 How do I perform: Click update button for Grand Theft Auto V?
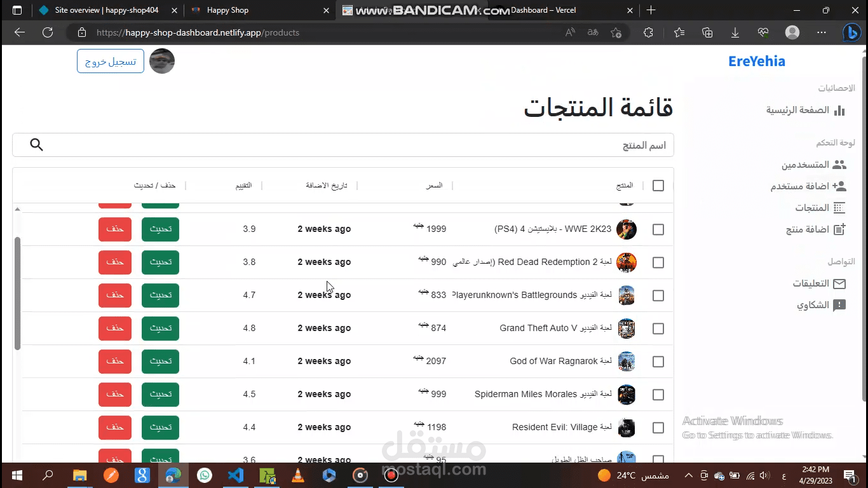point(160,329)
